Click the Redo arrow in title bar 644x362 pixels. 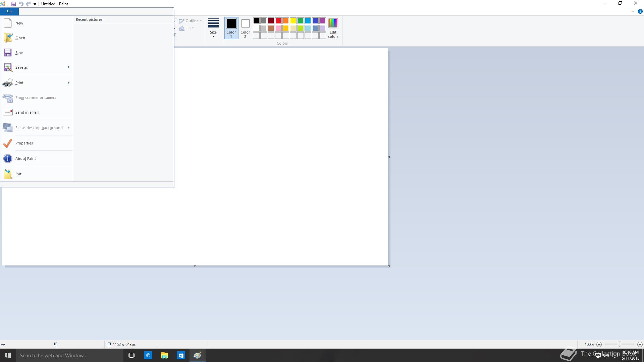pos(29,4)
